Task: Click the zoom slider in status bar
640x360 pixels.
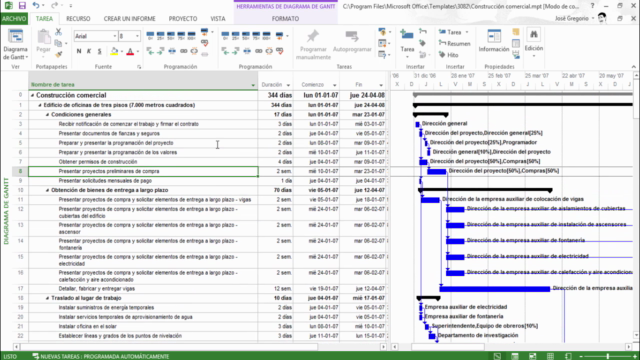Action: [608, 356]
